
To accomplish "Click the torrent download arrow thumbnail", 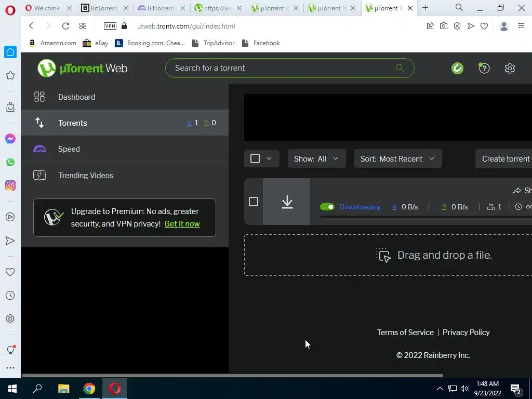I will tap(286, 202).
